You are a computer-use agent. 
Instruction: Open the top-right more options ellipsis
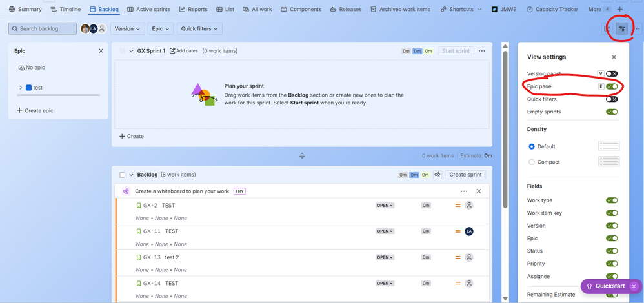click(638, 29)
